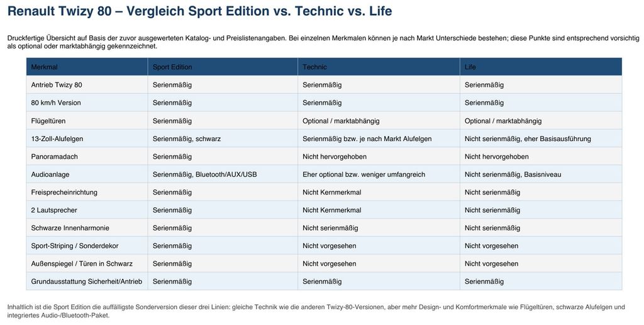
Task: Select Grundausstattung Sicherheit/Antrieb row label
Action: [x=87, y=282]
